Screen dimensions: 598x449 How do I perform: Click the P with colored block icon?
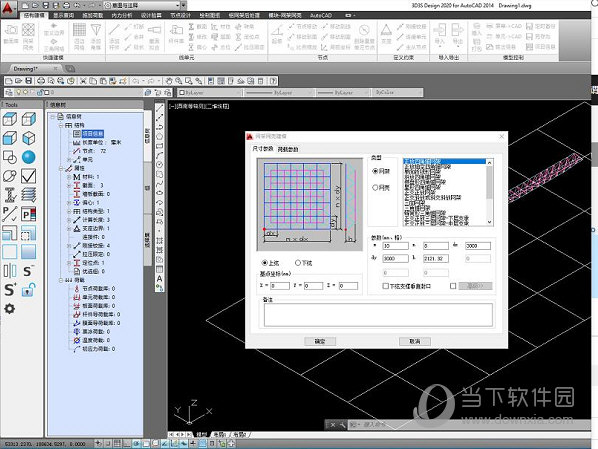pos(29,214)
